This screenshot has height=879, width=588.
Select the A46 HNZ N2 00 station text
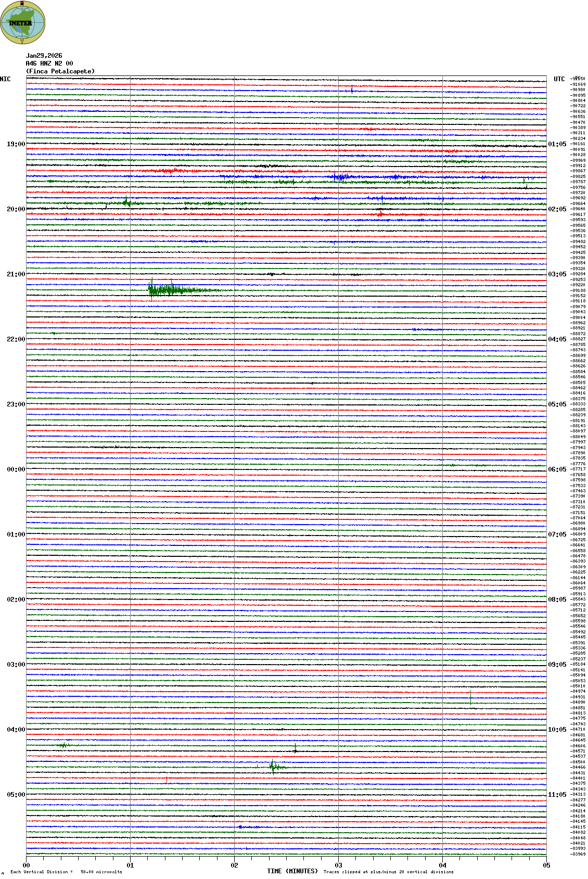click(49, 63)
